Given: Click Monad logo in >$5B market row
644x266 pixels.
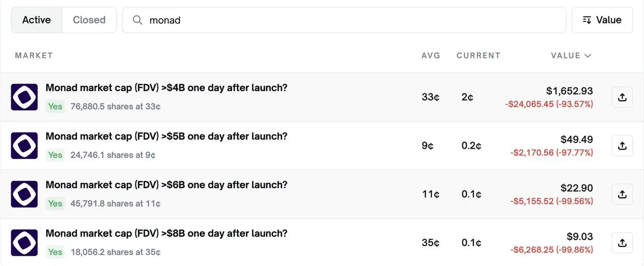Looking at the screenshot, I should tap(24, 146).
